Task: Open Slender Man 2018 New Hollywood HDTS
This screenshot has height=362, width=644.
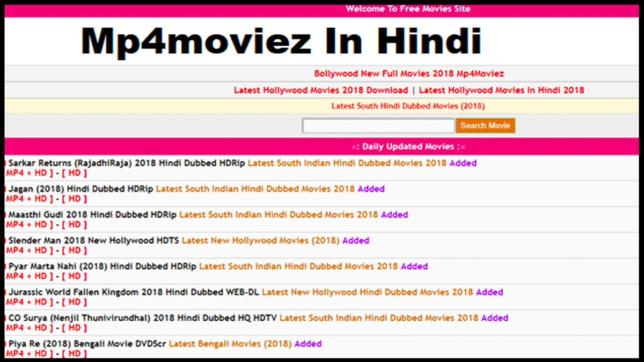Action: coord(93,241)
